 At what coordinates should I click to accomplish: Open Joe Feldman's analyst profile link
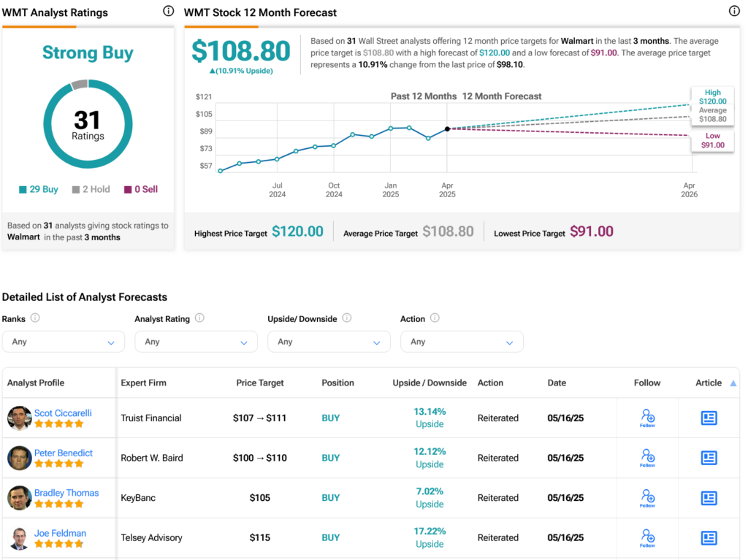click(60, 533)
